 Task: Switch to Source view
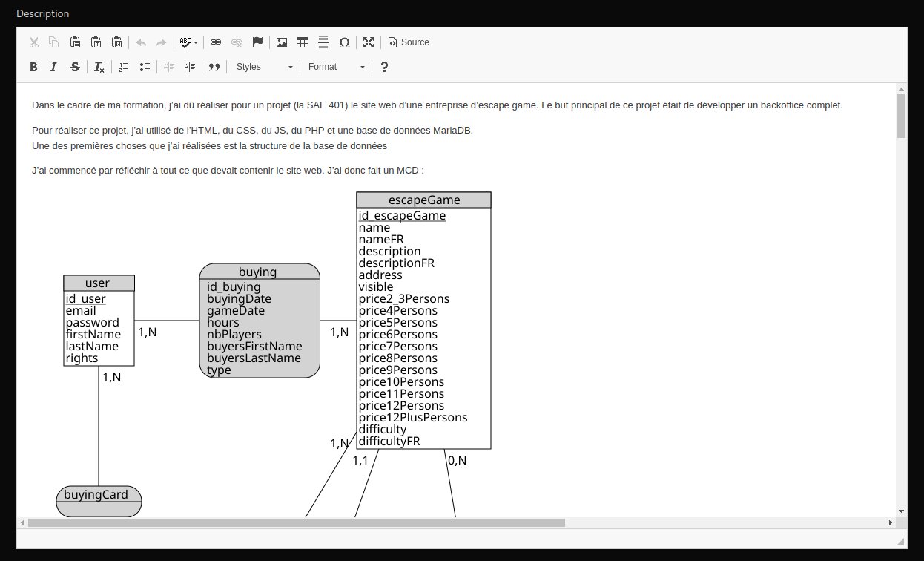point(408,42)
